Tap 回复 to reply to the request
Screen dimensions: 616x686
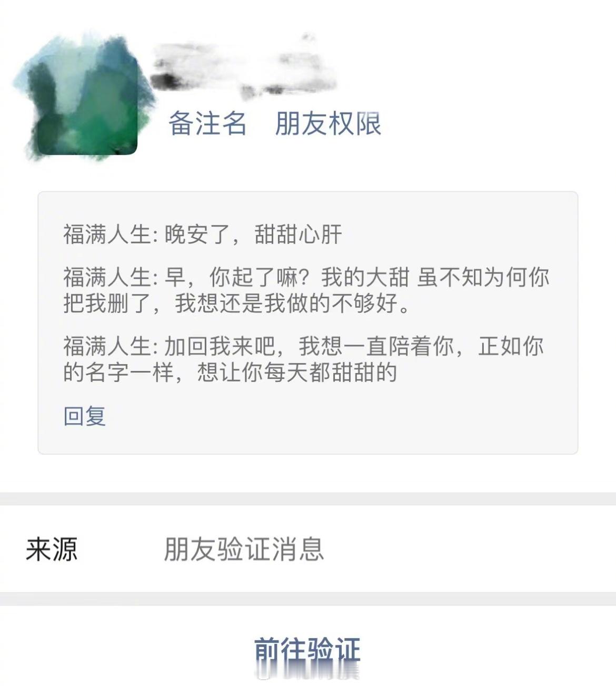[x=85, y=416]
